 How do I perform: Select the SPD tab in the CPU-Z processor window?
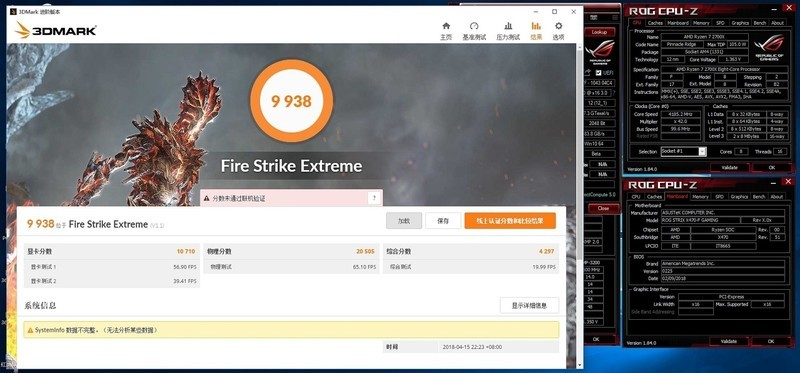(x=720, y=23)
